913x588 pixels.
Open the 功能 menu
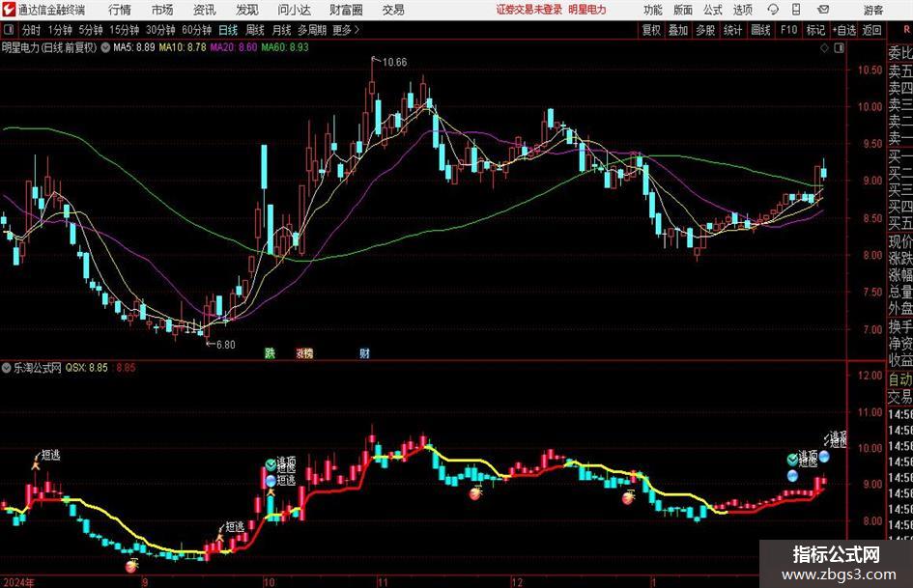coord(653,10)
